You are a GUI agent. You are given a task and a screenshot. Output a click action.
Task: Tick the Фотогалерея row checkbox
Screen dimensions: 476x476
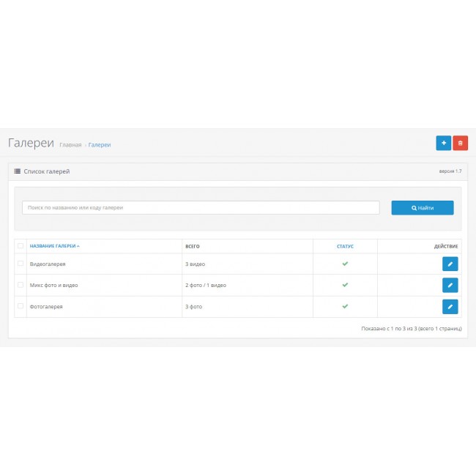[21, 306]
